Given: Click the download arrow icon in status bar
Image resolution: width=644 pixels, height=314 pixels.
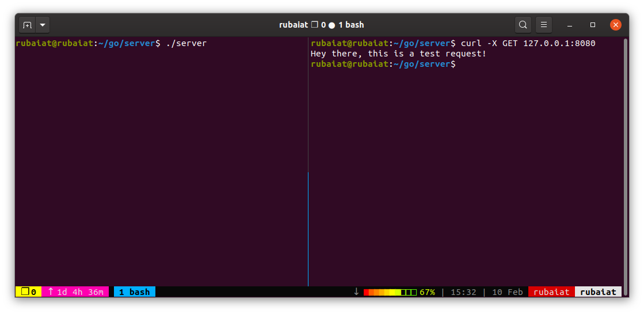Looking at the screenshot, I should click(356, 292).
